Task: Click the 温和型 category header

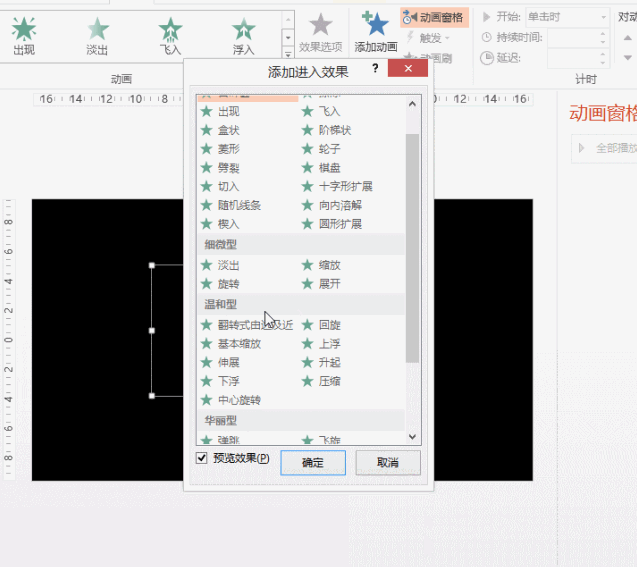Action: 301,304
